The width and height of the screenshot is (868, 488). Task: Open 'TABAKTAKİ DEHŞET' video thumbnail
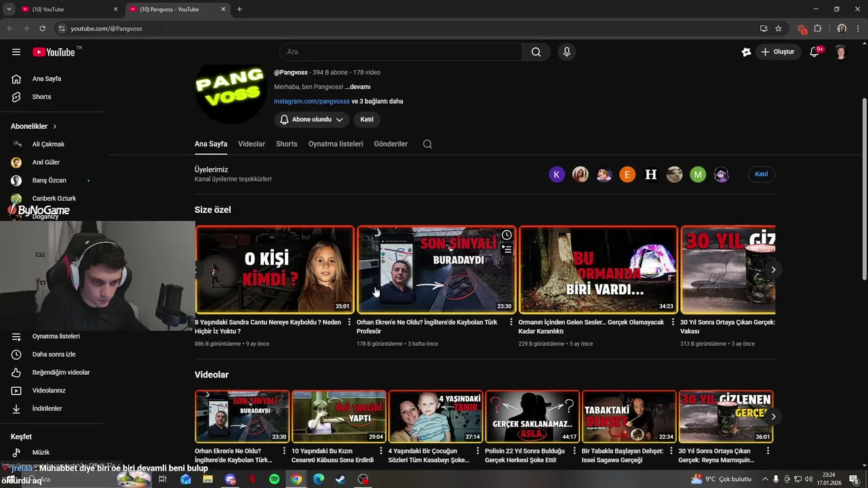click(x=629, y=416)
